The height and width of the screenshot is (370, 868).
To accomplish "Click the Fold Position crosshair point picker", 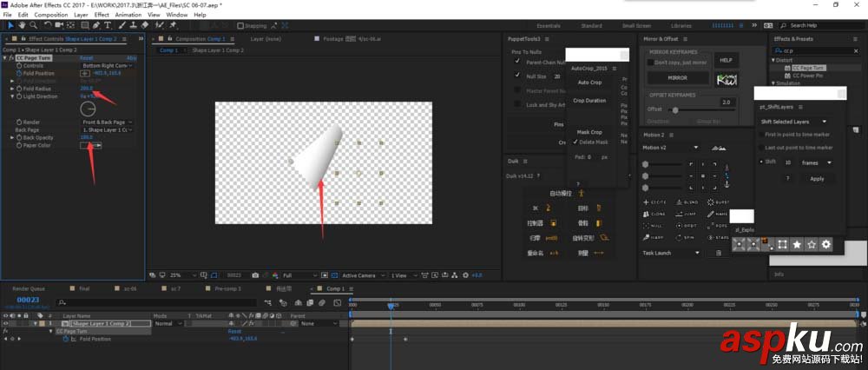I will click(85, 73).
